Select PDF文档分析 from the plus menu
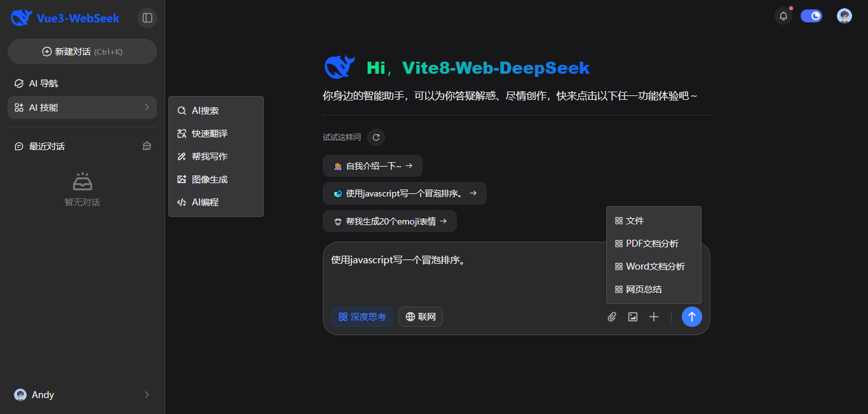 [x=654, y=244]
